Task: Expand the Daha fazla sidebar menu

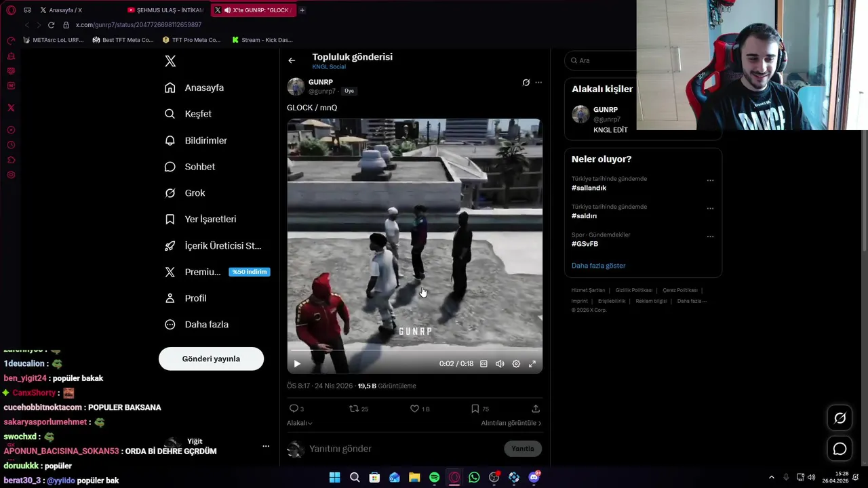Action: point(197,325)
